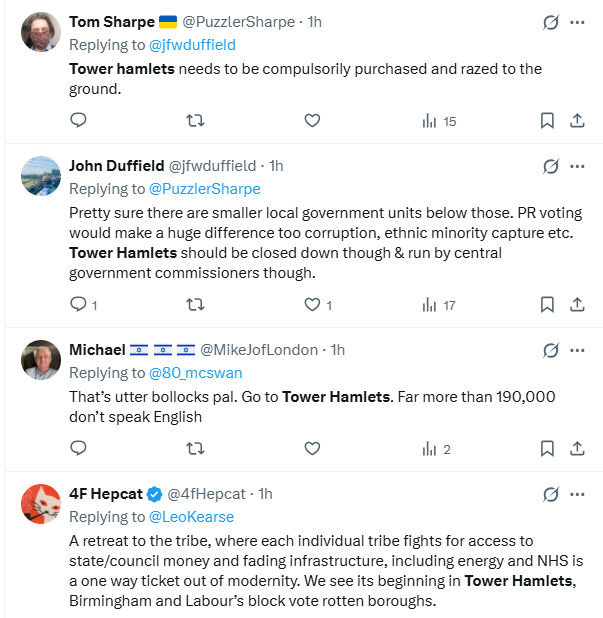This screenshot has height=618, width=603.
Task: Bookmark Michael's tweet
Action: [x=547, y=449]
